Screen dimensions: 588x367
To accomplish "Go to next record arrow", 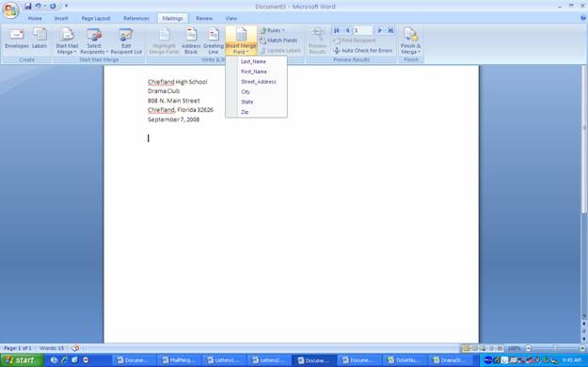I will tap(379, 30).
